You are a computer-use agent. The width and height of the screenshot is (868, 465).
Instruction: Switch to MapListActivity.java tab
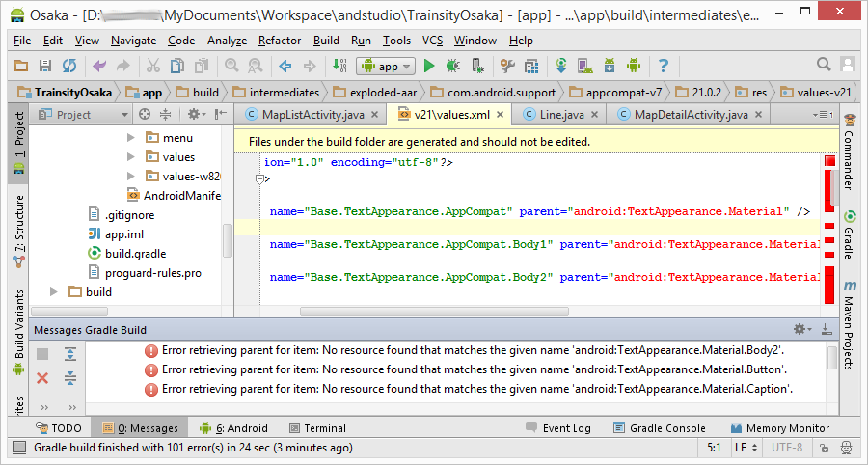[x=313, y=115]
